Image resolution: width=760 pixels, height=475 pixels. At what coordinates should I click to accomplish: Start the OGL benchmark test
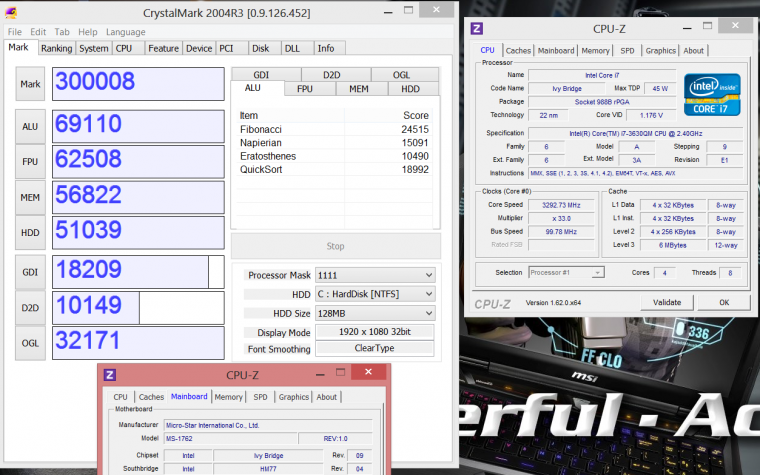click(x=30, y=345)
